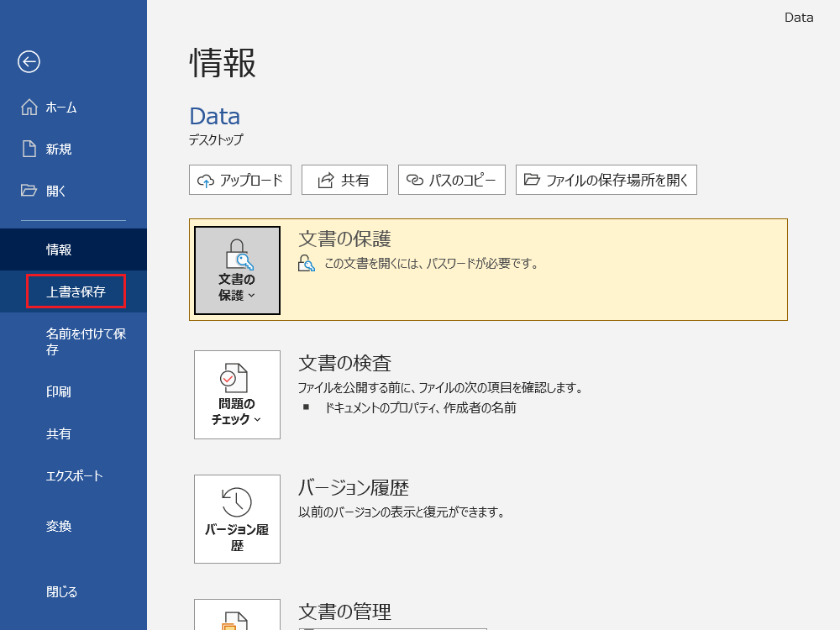Open the エクスポート page
The width and height of the screenshot is (840, 630).
click(x=73, y=475)
